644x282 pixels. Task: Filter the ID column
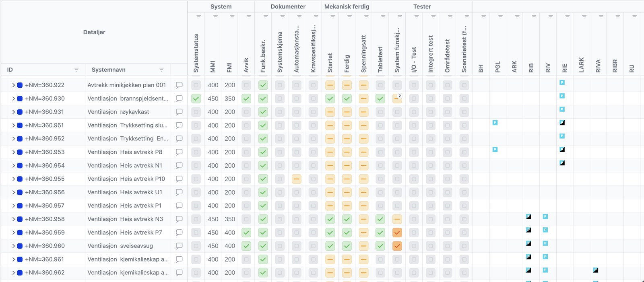(76, 70)
